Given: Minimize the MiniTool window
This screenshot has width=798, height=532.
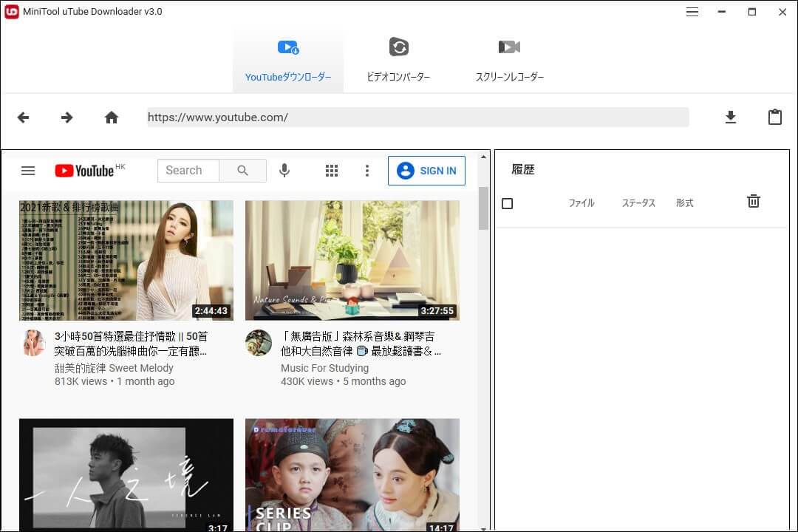Looking at the screenshot, I should 722,12.
